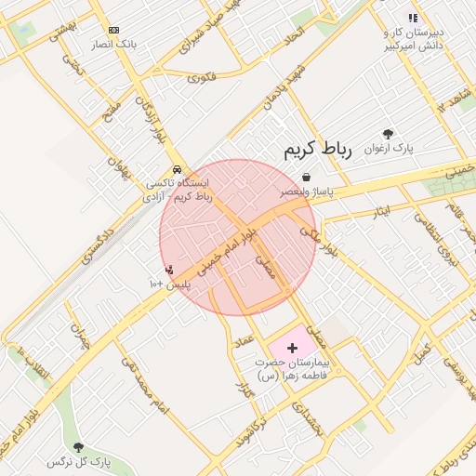Select the بیمارستان حضرت فاطمه زهرا label
Viewport: 476px width, 476px height.
coord(292,369)
